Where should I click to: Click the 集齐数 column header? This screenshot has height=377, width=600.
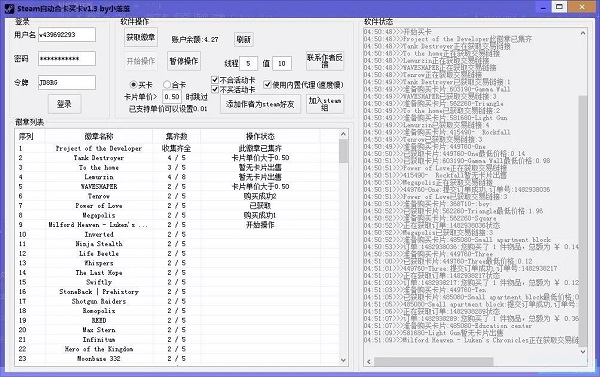(x=176, y=136)
